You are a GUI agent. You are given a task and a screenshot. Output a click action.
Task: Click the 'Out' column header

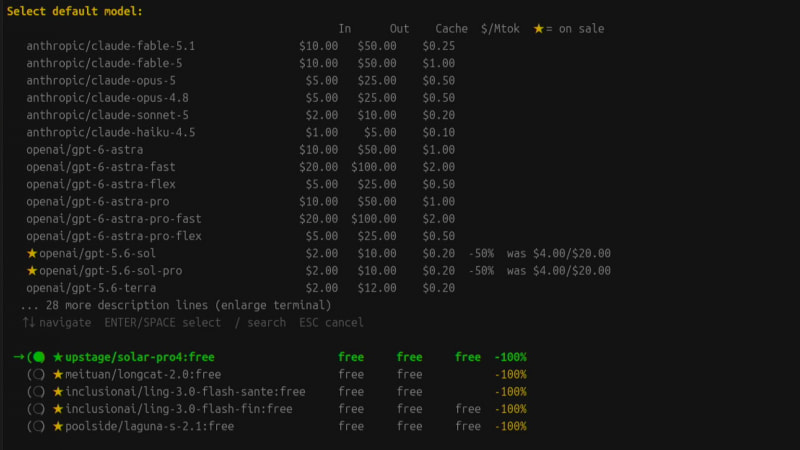pyautogui.click(x=399, y=29)
